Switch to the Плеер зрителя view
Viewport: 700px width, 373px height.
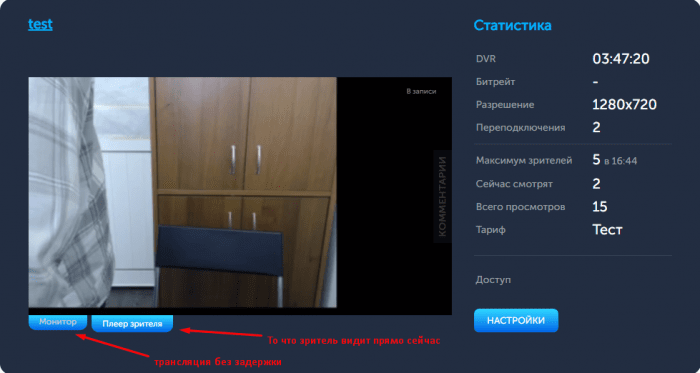point(132,323)
